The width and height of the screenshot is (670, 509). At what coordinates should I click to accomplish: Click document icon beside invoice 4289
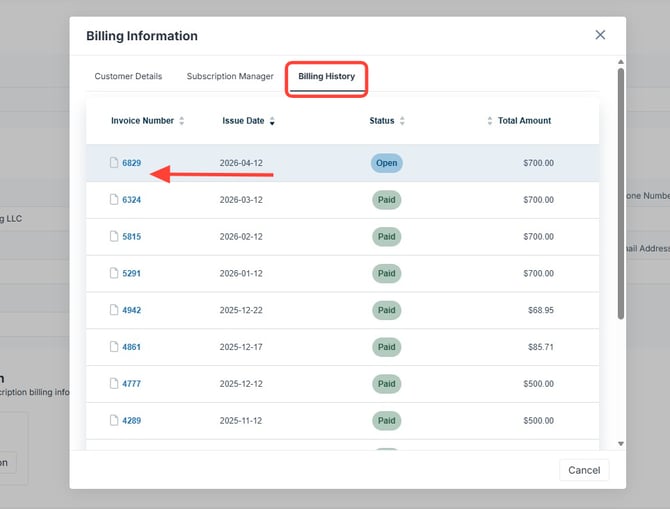[114, 421]
